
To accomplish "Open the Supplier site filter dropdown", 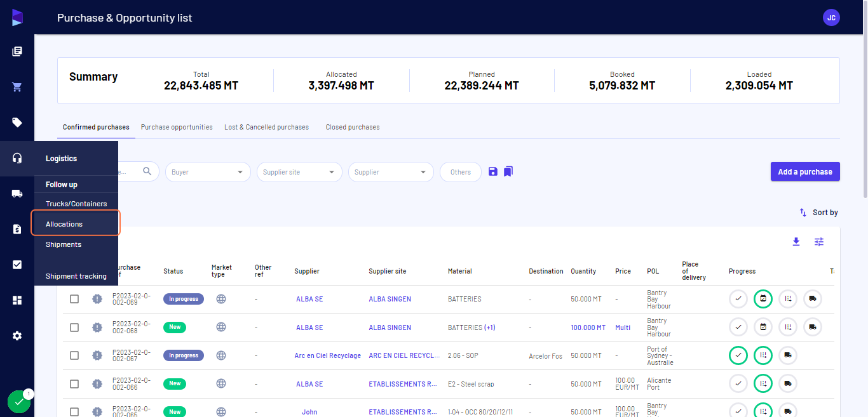I will (x=299, y=172).
